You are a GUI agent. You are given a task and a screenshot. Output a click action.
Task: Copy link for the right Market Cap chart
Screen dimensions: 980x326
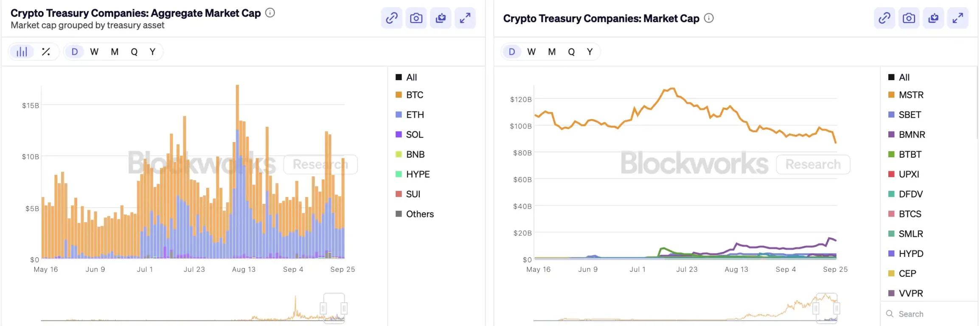point(884,18)
